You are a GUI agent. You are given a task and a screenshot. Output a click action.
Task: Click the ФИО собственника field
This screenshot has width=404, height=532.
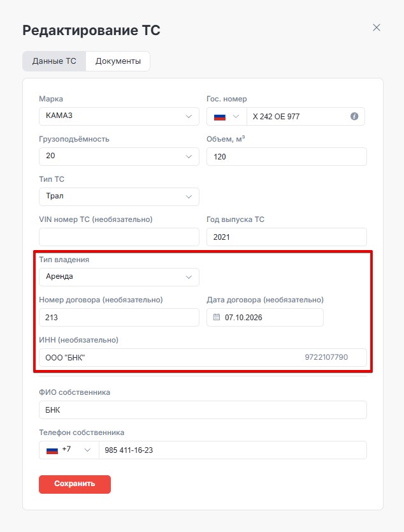point(203,410)
